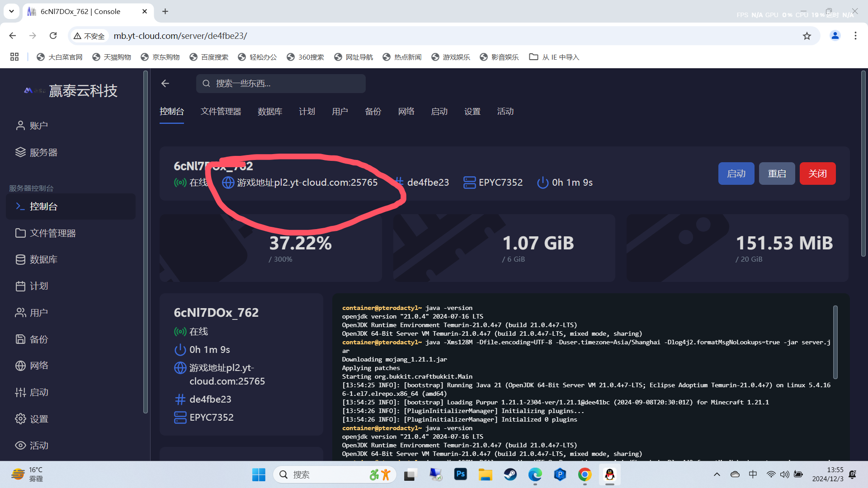This screenshot has height=488, width=868.
Task: Open the browser apps grid icon
Action: [x=14, y=57]
